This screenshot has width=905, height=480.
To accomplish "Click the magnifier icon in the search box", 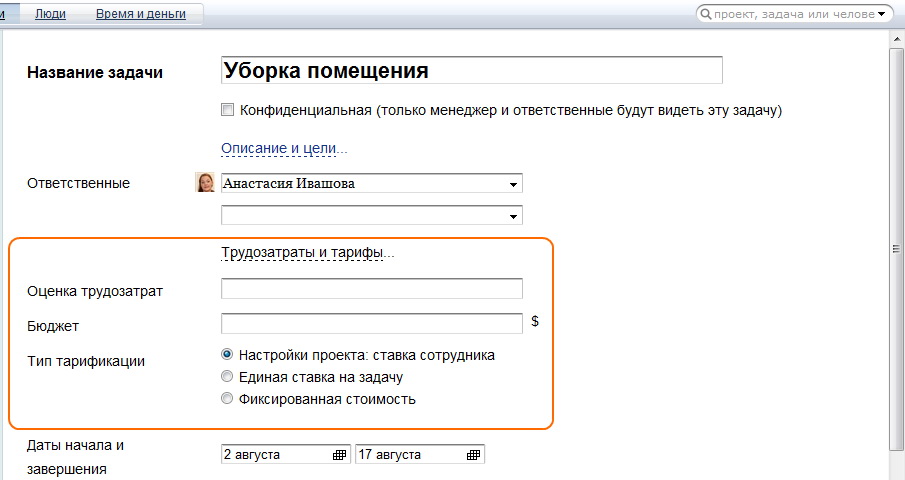I will coord(706,14).
